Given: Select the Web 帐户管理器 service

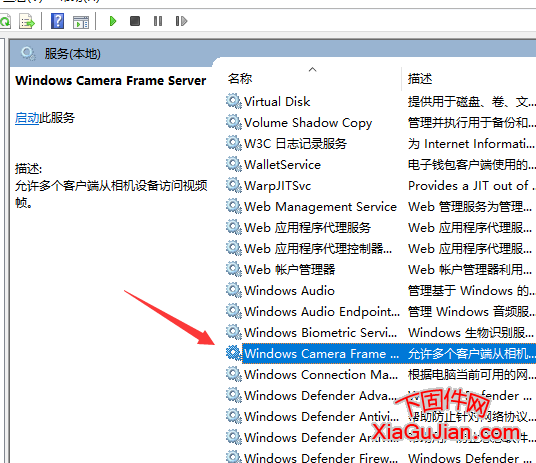Looking at the screenshot, I should (290, 270).
